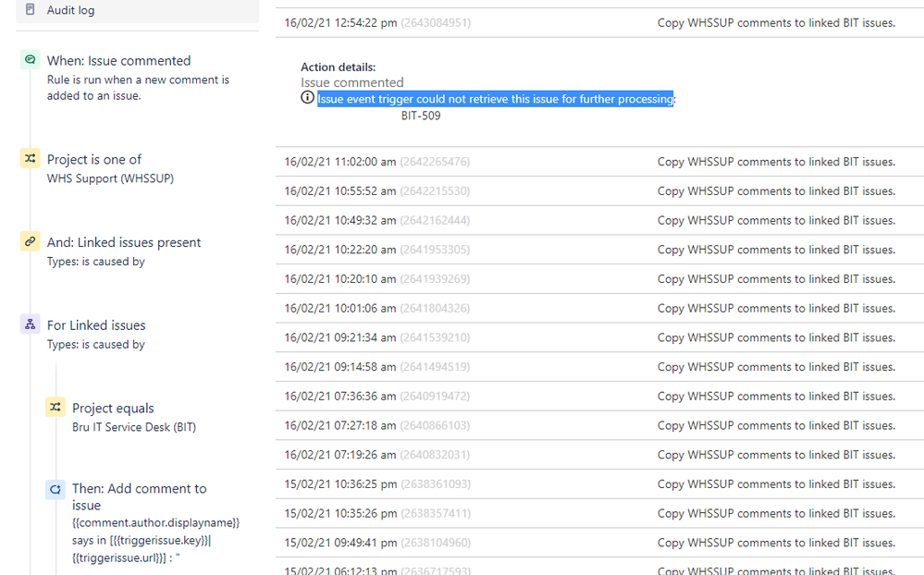
Task: Expand the 16/02/21 10:01:06 am log entry
Action: pyautogui.click(x=599, y=308)
